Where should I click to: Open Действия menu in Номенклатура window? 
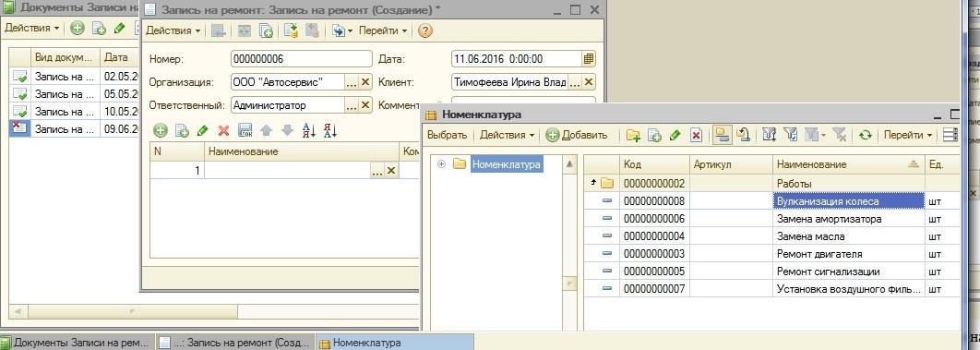[507, 135]
